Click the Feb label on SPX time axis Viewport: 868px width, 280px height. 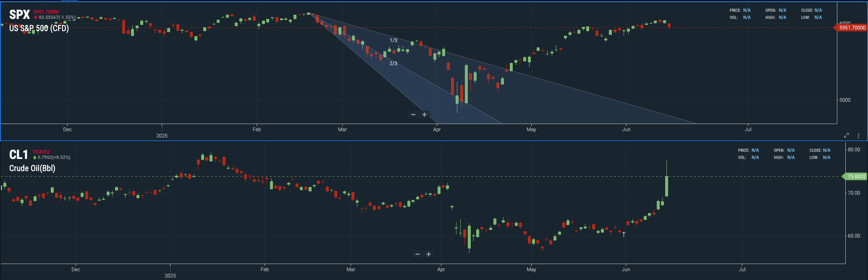point(257,129)
